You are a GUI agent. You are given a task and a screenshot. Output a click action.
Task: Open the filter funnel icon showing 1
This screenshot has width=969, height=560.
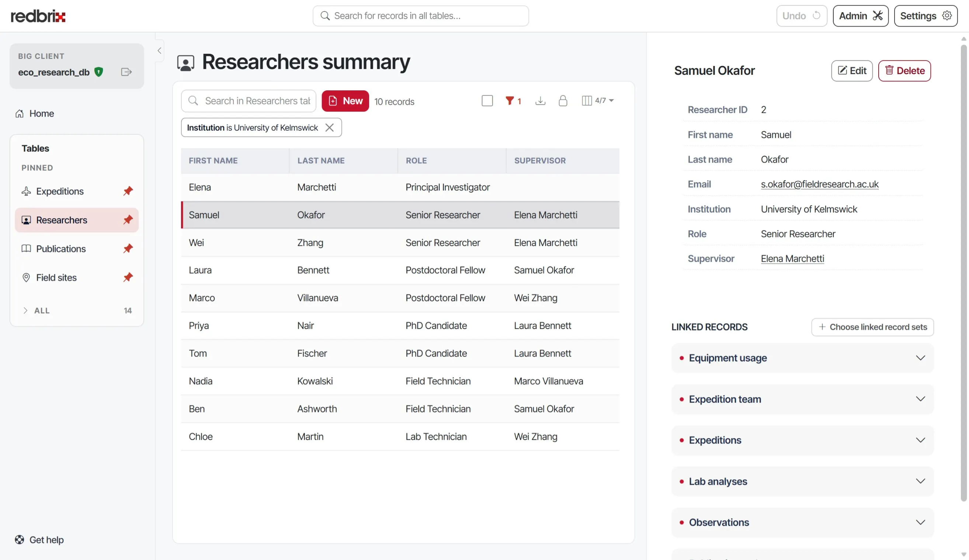click(x=513, y=101)
